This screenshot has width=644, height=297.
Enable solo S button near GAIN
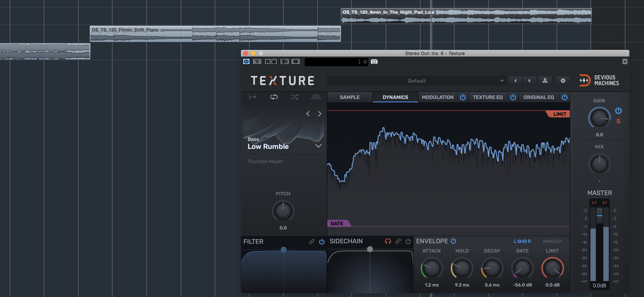click(618, 121)
